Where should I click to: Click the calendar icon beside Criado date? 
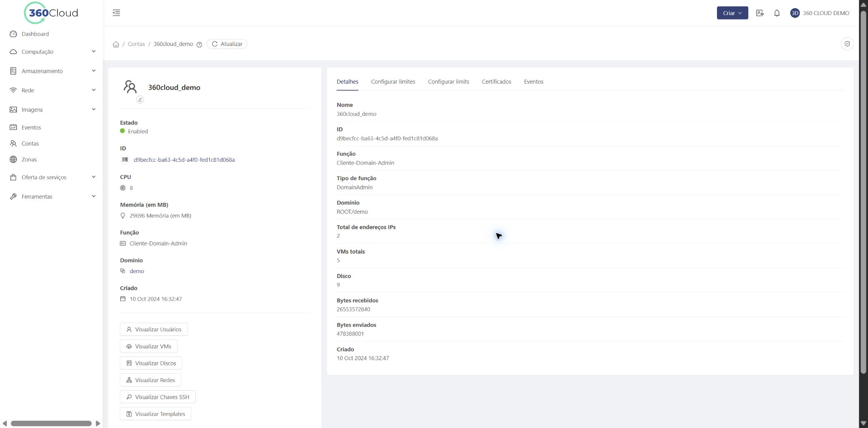click(123, 299)
